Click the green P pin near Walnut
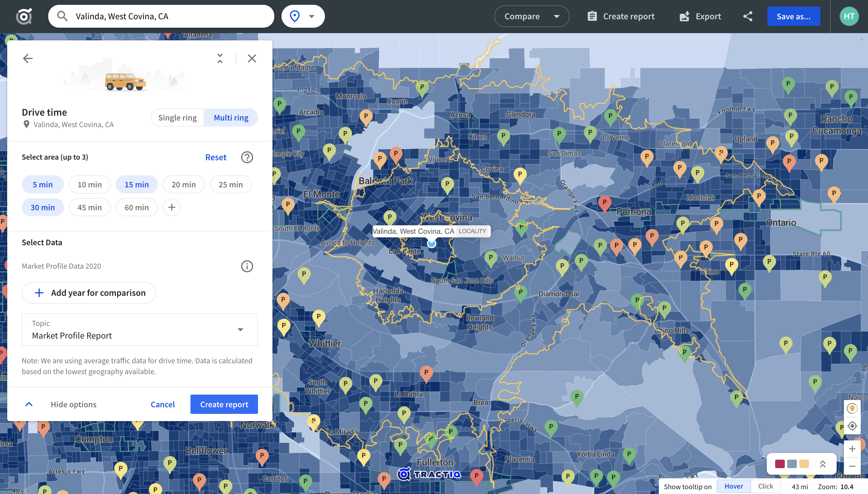 coord(491,259)
